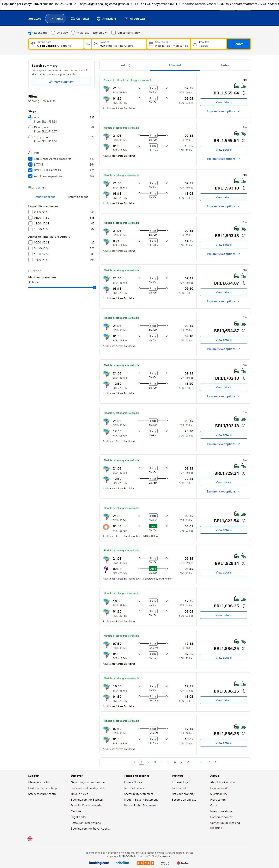Expand Explore ticket options for BRL1,729.24 flight
The height and width of the screenshot is (868, 279).
223,492
